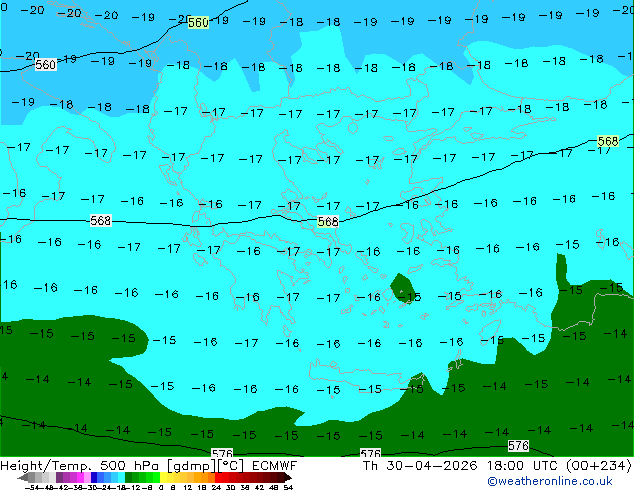
Task: Click the small dark green island patch on map
Action: coord(402,288)
